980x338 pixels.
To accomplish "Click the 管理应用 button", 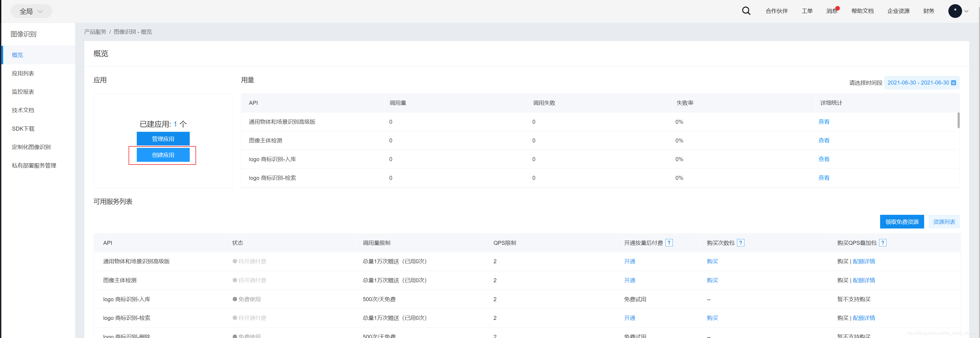I will 163,139.
